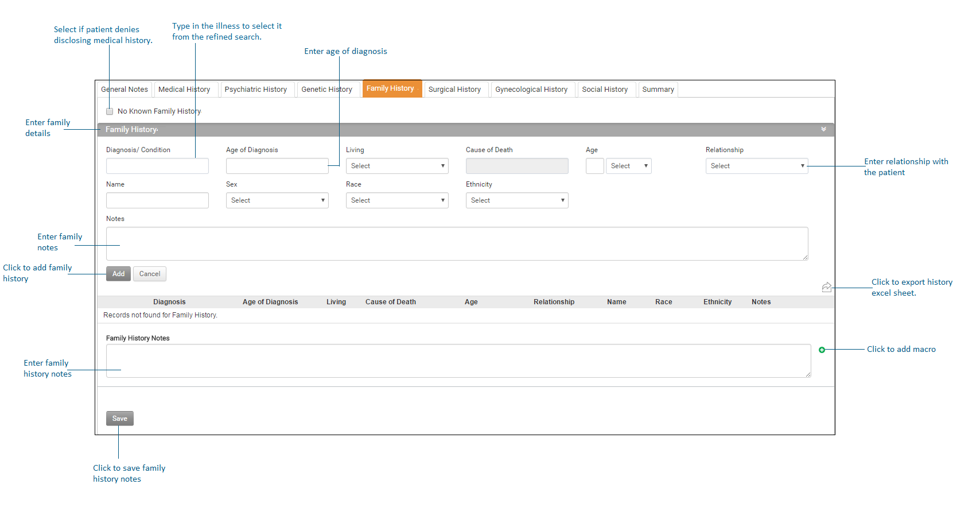Open the Age unit Select dropdown
980x527 pixels.
(x=628, y=166)
